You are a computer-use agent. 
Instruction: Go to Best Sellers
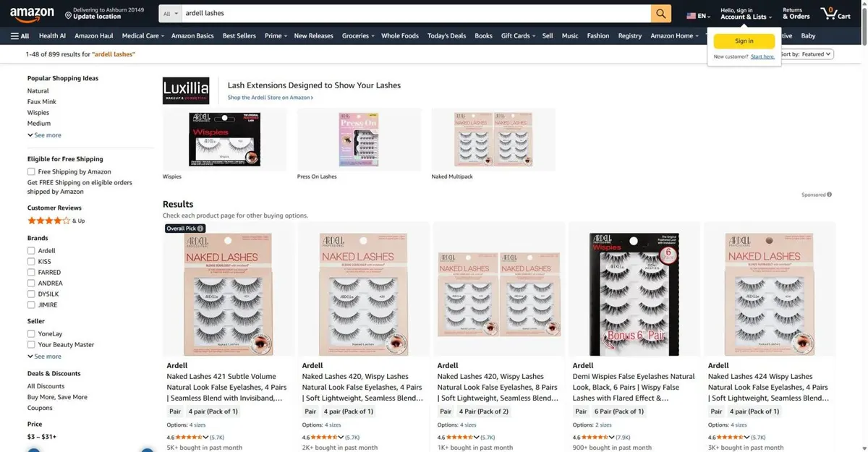[239, 35]
